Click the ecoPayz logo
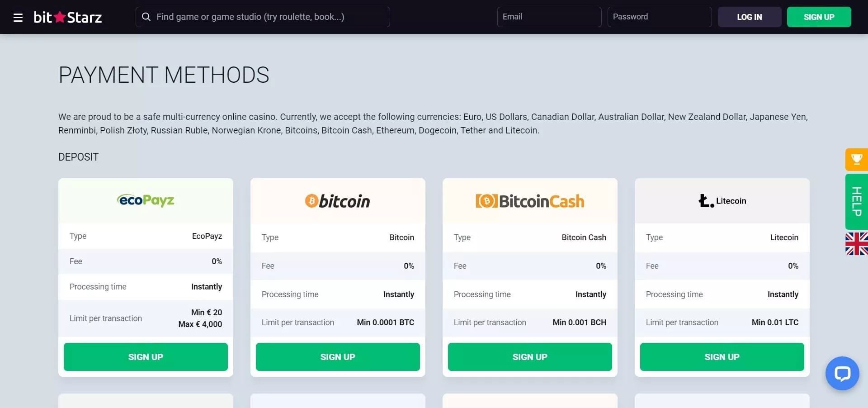The width and height of the screenshot is (868, 408). [146, 200]
